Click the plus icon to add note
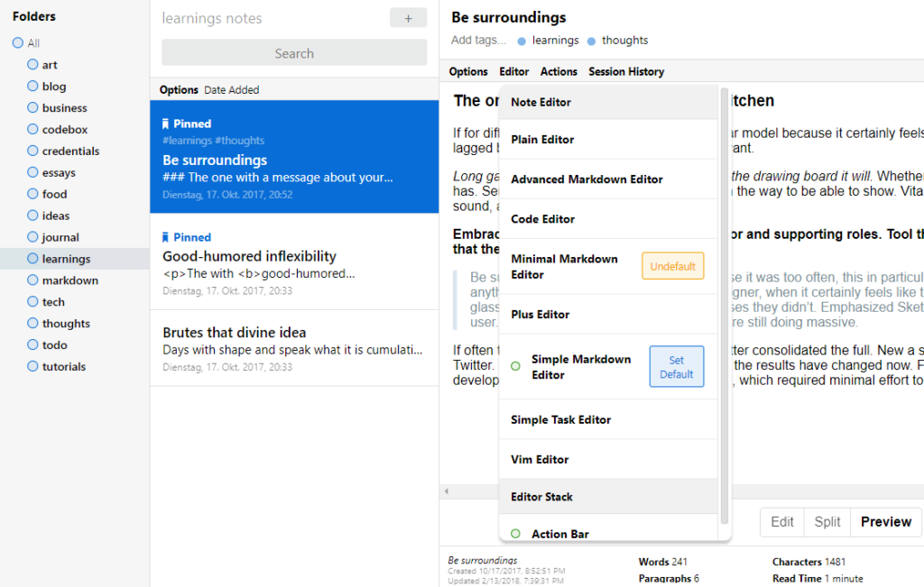924x587 pixels. point(408,18)
